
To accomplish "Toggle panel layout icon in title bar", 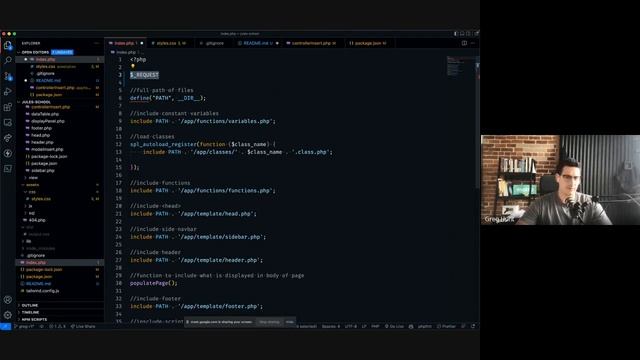I will click(462, 34).
